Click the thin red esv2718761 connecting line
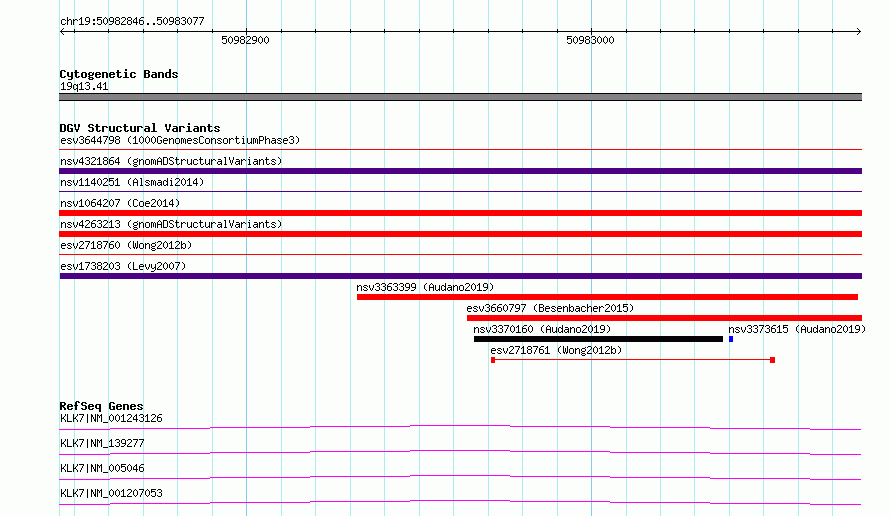Image resolution: width=890 pixels, height=516 pixels. [x=632, y=360]
